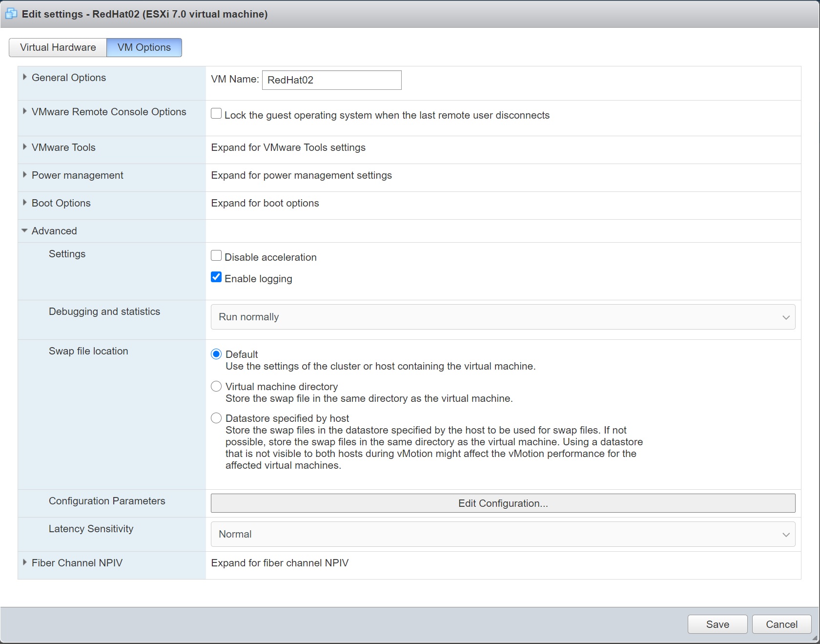Click the Advanced 'Settings' label
Viewport: 820px width, 644px height.
pos(67,254)
